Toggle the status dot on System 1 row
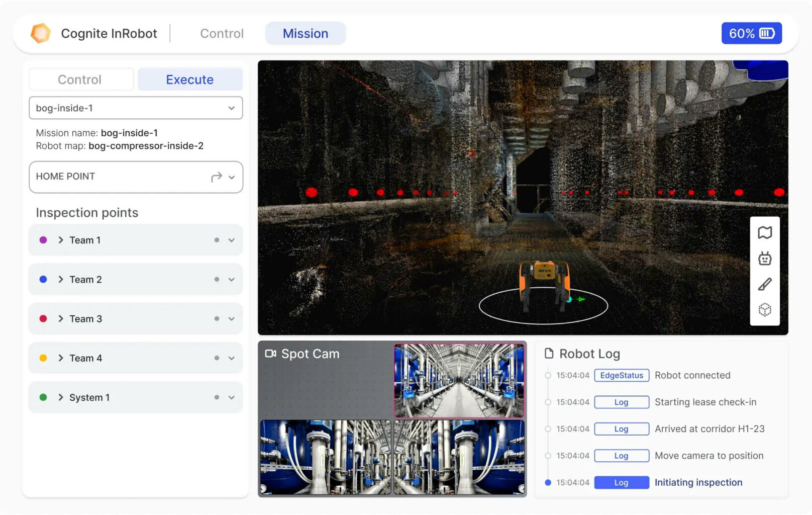The width and height of the screenshot is (812, 515). (x=217, y=397)
